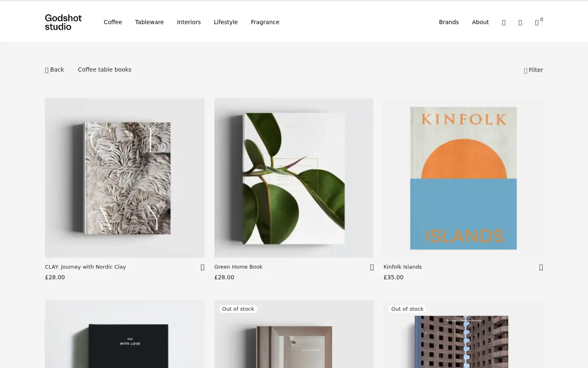Open the CLAY book cover image
Image resolution: width=588 pixels, height=368 pixels.
coord(125,177)
